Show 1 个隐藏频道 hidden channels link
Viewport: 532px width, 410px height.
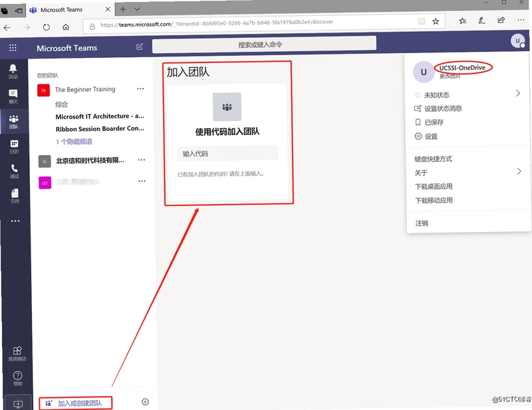[x=74, y=142]
